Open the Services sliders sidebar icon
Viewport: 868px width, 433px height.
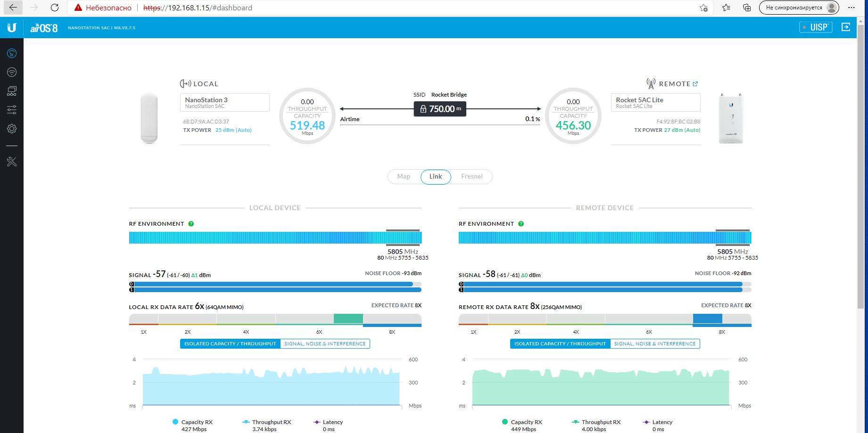pos(12,110)
